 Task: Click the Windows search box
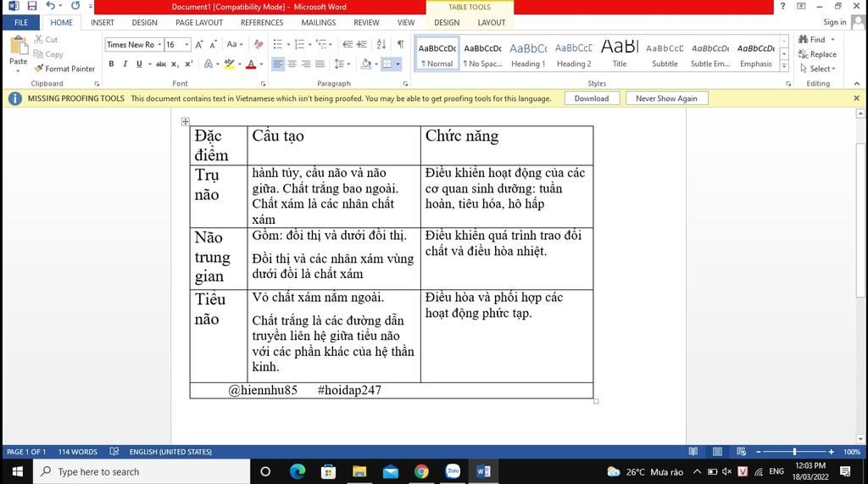[x=142, y=471]
